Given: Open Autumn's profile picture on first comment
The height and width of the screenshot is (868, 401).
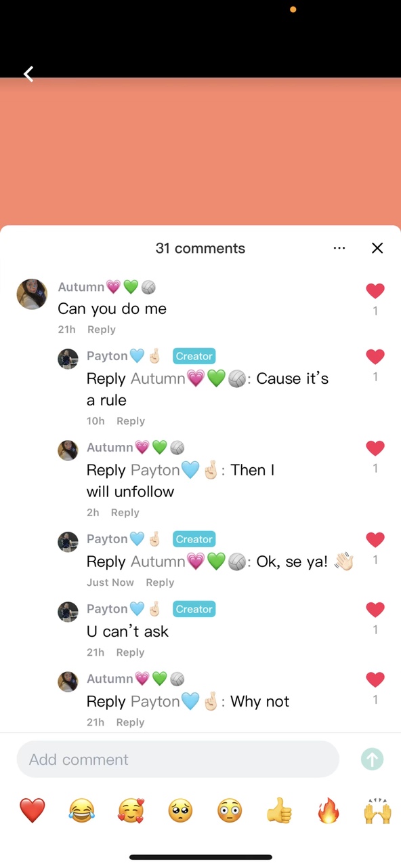Looking at the screenshot, I should point(32,294).
